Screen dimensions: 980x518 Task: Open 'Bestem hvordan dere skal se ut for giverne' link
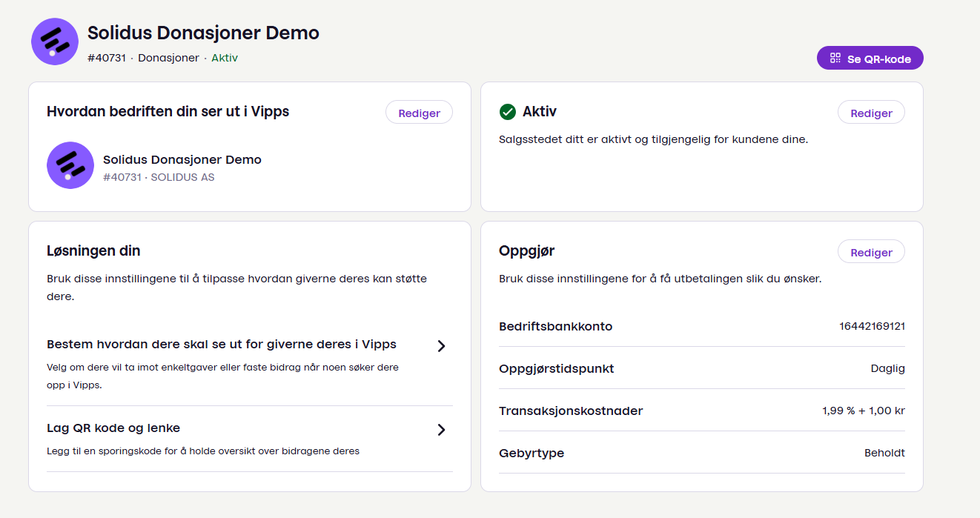coord(222,345)
